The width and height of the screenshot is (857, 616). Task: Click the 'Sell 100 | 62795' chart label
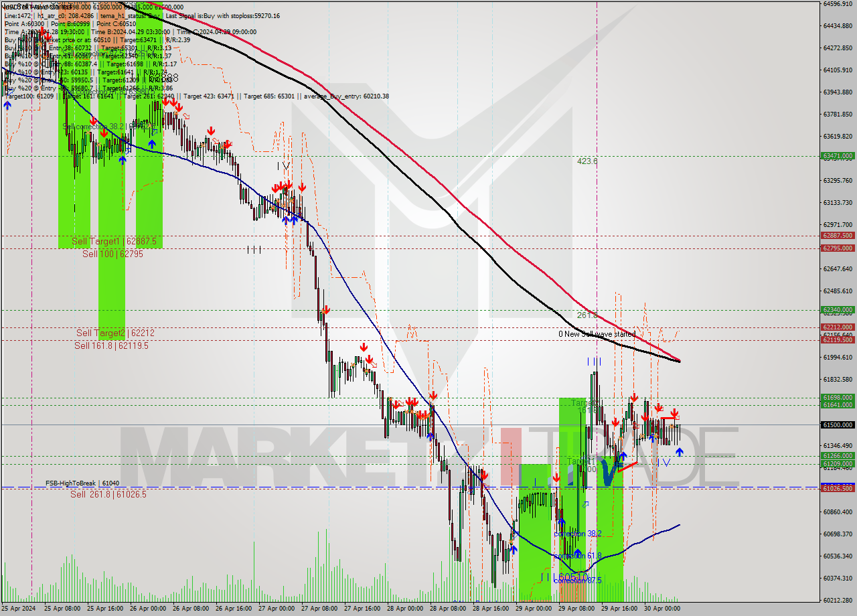[x=112, y=254]
